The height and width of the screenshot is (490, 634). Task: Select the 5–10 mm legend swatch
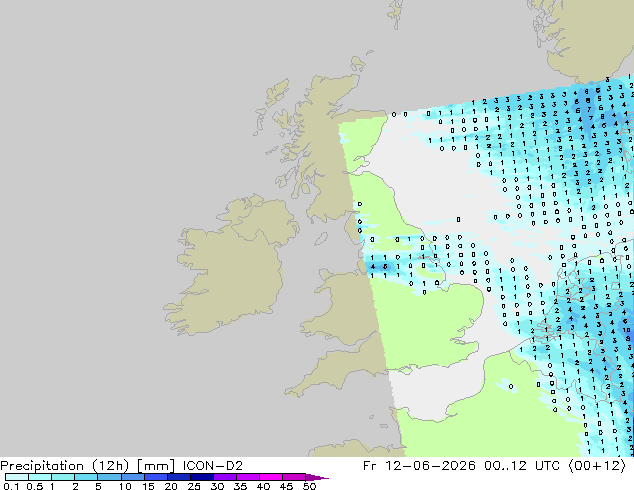(x=109, y=477)
